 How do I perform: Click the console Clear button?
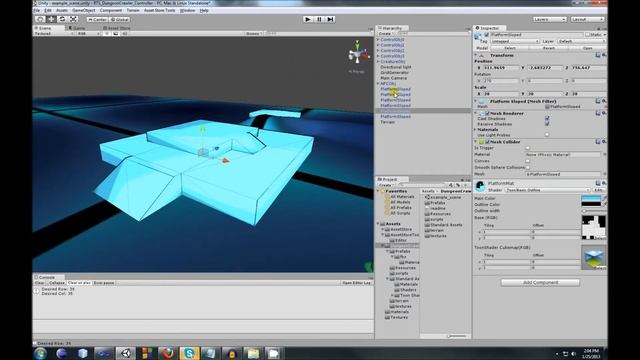(40, 283)
